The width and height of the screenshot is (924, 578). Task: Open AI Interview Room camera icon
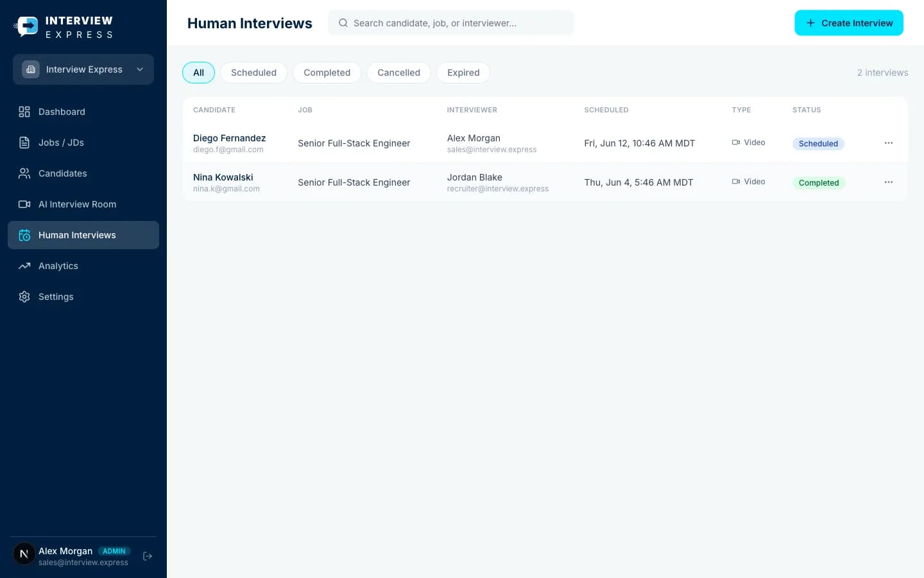click(24, 204)
